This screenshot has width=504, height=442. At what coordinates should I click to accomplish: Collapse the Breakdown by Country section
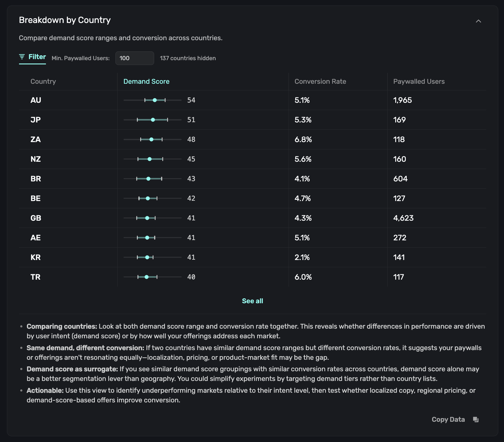(478, 21)
